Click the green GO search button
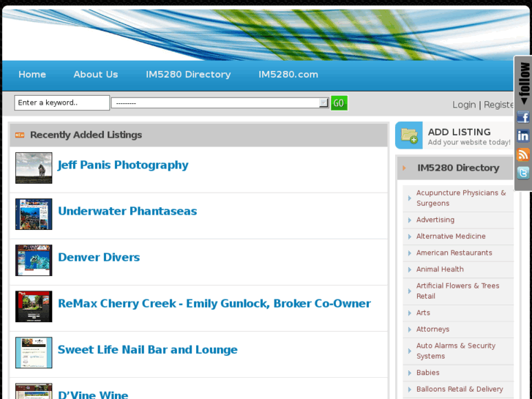The width and height of the screenshot is (532, 399). pos(339,103)
